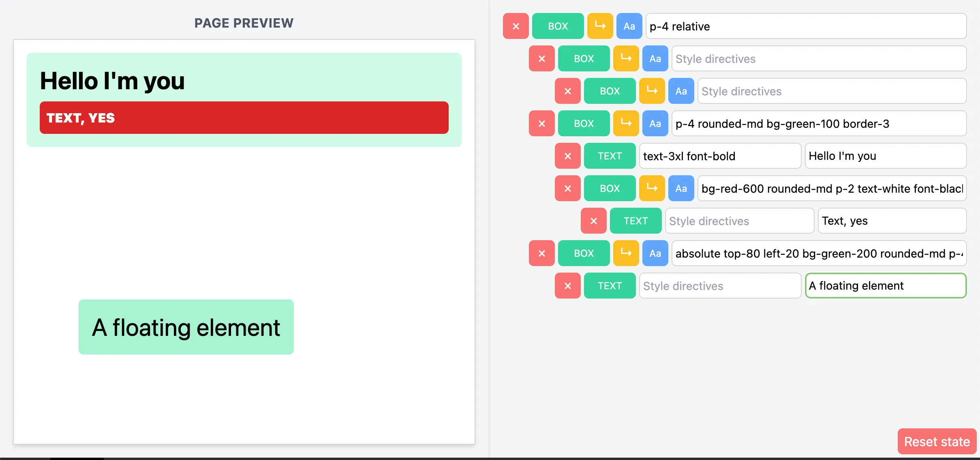Image resolution: width=980 pixels, height=460 pixels.
Task: Click the X button next to absolute element BOX
Action: (x=541, y=254)
